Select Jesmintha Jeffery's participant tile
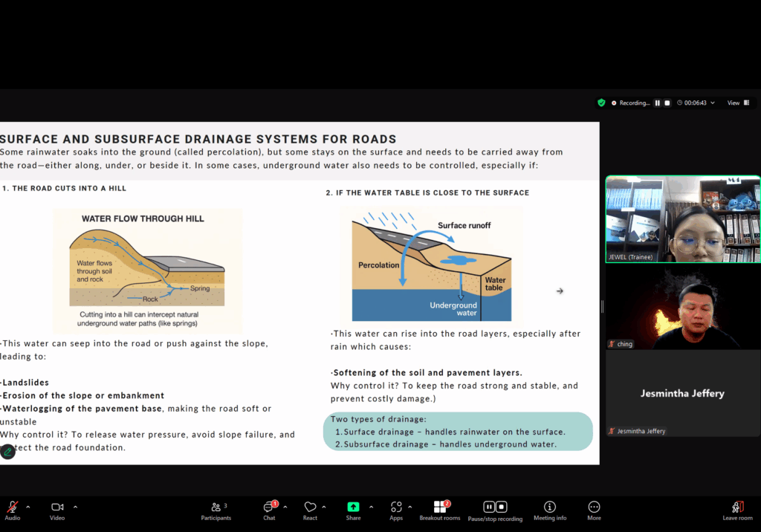Screen dimensions: 761x532 pos(682,393)
